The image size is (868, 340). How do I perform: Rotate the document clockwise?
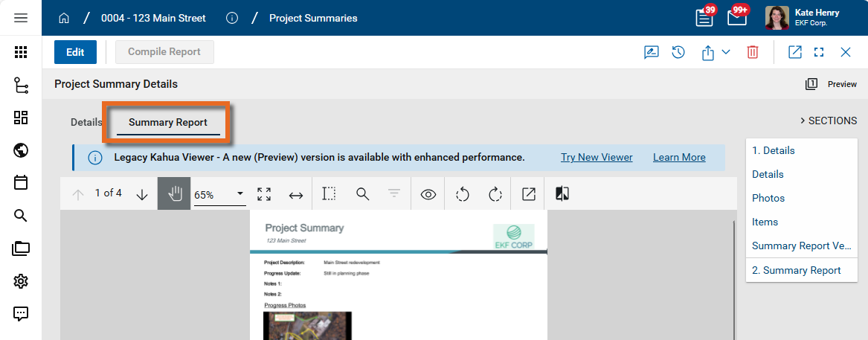(x=495, y=194)
